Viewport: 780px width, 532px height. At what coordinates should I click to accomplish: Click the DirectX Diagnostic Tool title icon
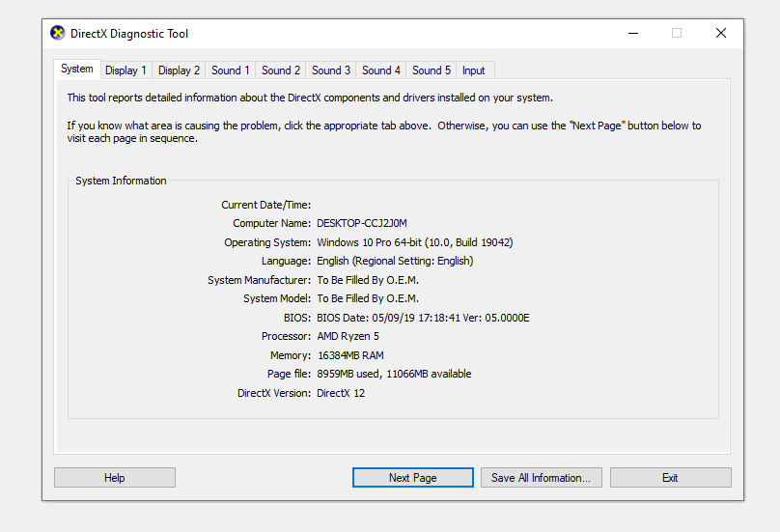click(x=58, y=34)
